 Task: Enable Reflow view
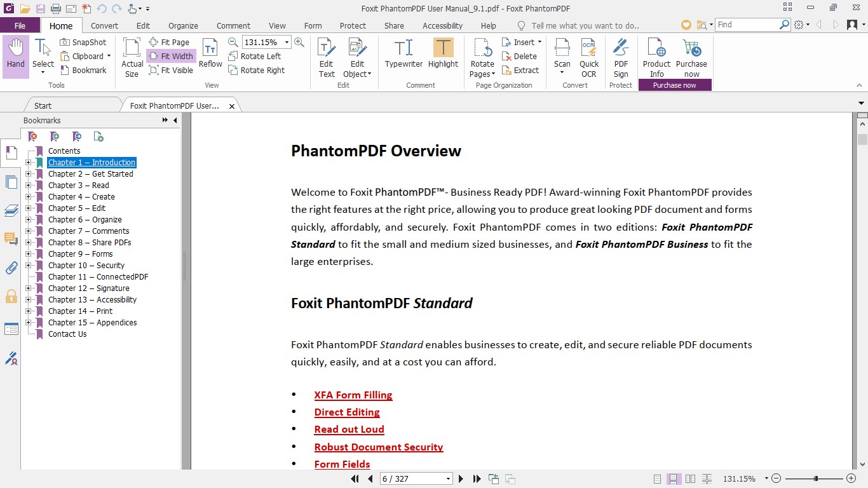point(210,53)
